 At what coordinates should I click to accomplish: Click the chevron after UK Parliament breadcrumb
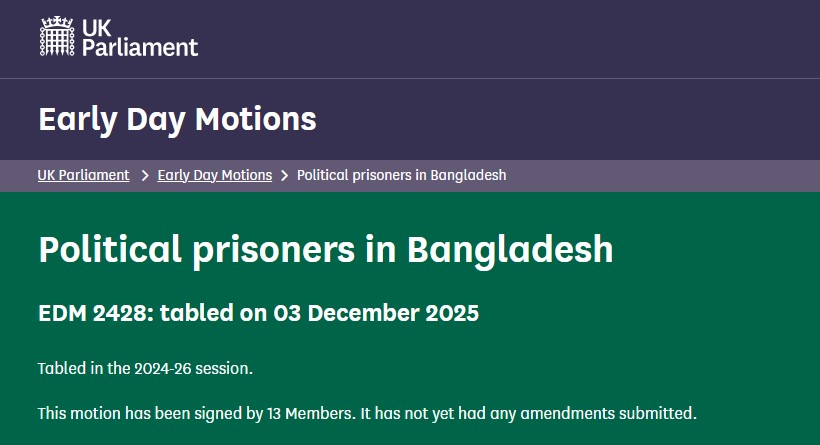[145, 176]
